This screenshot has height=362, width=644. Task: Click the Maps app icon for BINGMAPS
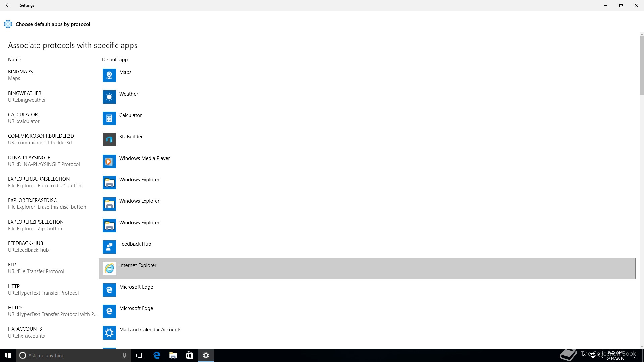[109, 75]
